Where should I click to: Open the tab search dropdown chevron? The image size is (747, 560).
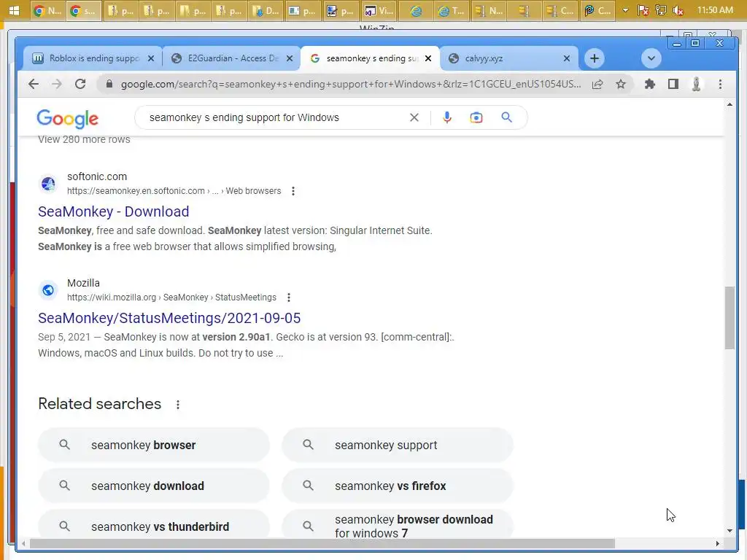click(x=651, y=58)
